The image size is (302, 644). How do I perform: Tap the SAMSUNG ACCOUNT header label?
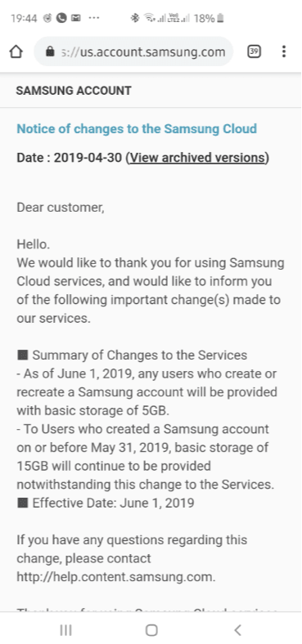(x=74, y=91)
